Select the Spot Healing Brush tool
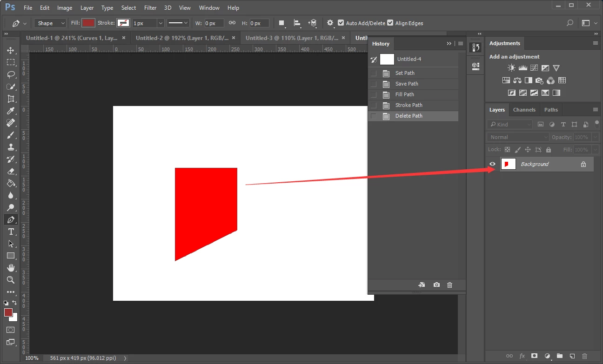 [11, 123]
